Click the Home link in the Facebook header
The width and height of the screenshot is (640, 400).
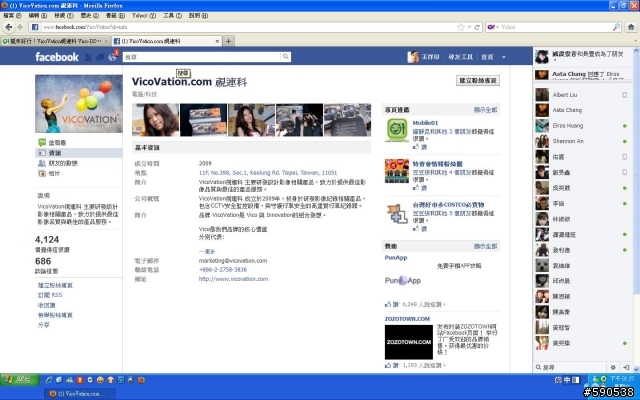pyautogui.click(x=487, y=57)
